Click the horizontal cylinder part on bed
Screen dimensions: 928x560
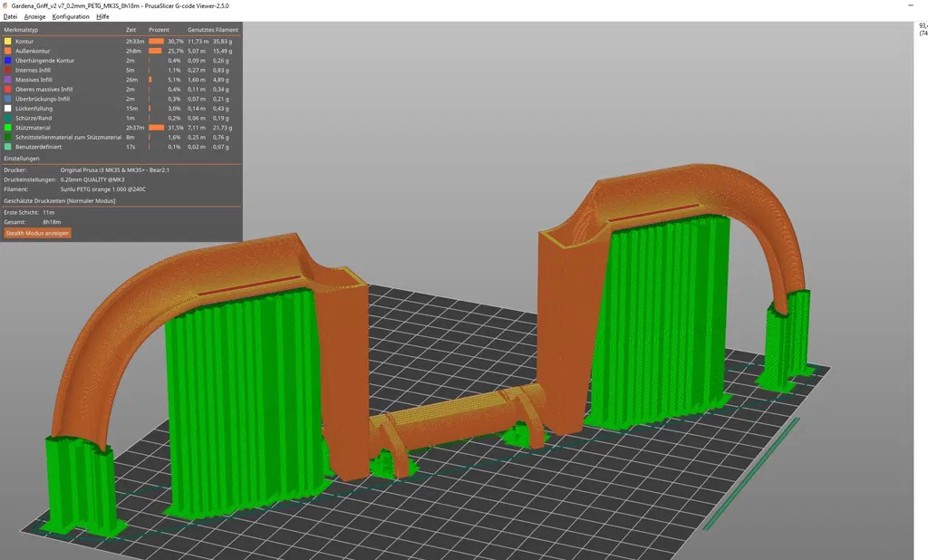click(x=456, y=420)
